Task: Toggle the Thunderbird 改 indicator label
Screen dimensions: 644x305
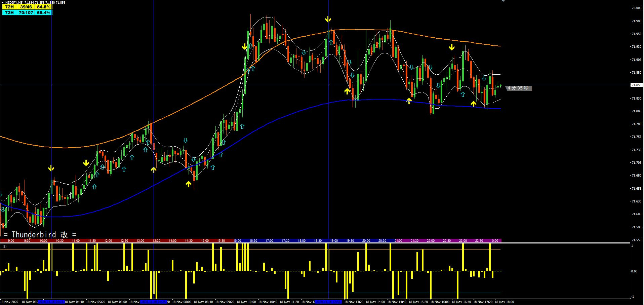Action: tap(40, 234)
